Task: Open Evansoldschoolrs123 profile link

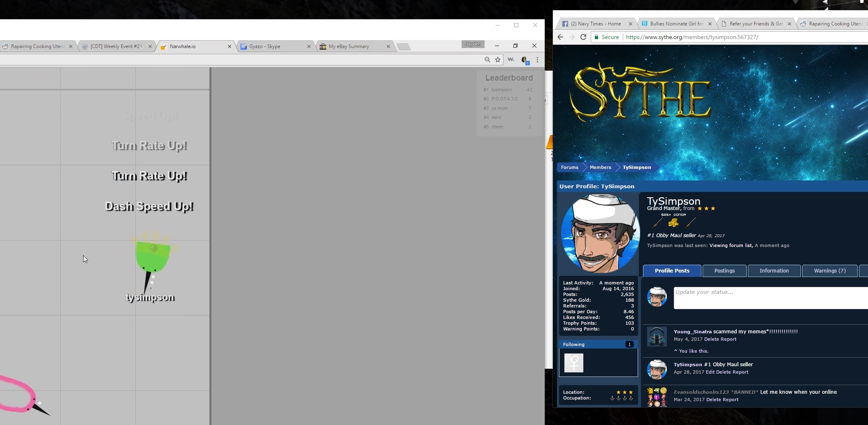Action: click(x=701, y=392)
